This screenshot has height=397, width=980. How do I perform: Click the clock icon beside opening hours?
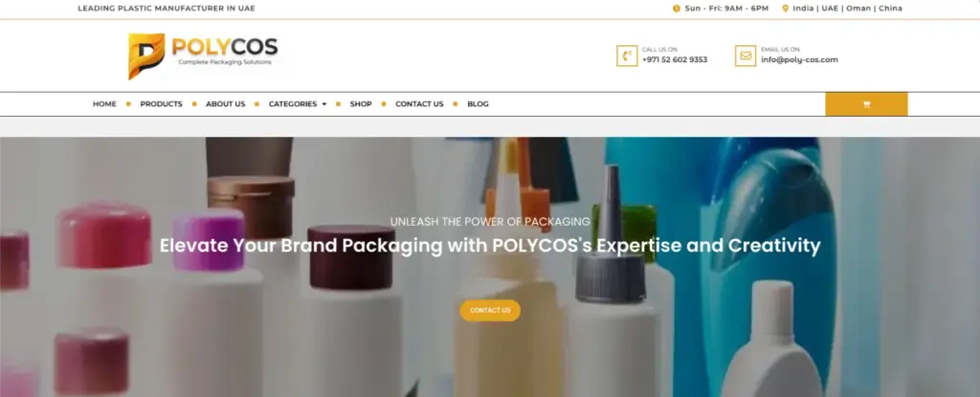point(677,9)
